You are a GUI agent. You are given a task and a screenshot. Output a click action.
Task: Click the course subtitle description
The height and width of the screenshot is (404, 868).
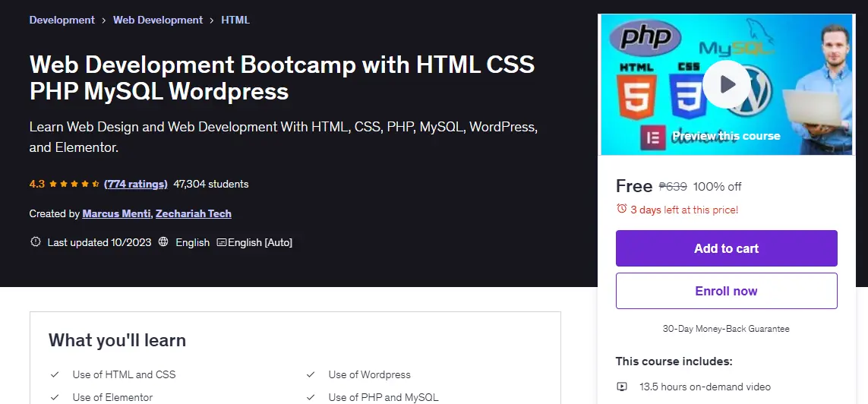tap(283, 137)
